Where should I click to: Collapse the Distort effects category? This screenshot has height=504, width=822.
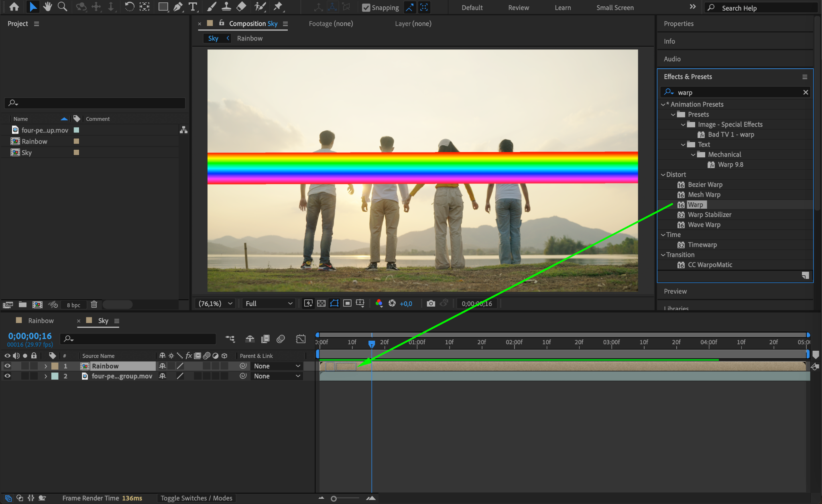coord(663,175)
